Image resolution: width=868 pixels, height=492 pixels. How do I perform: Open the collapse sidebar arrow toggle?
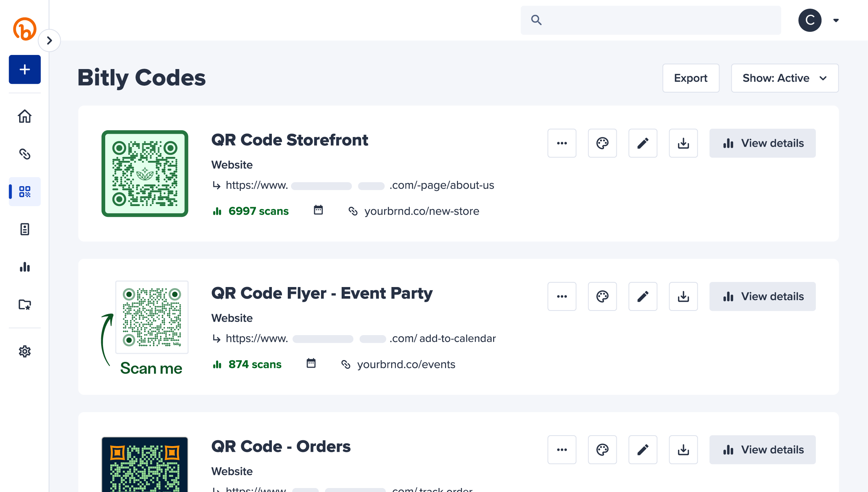click(50, 40)
